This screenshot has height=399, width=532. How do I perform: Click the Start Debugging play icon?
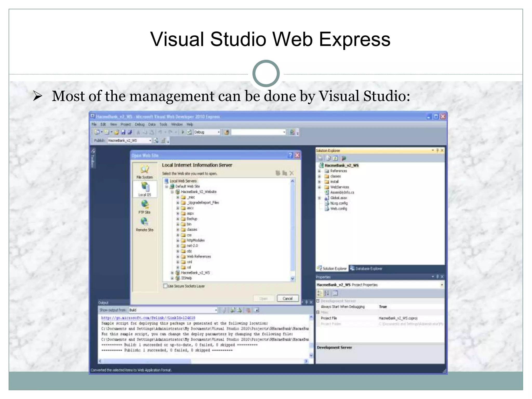pyautogui.click(x=183, y=132)
